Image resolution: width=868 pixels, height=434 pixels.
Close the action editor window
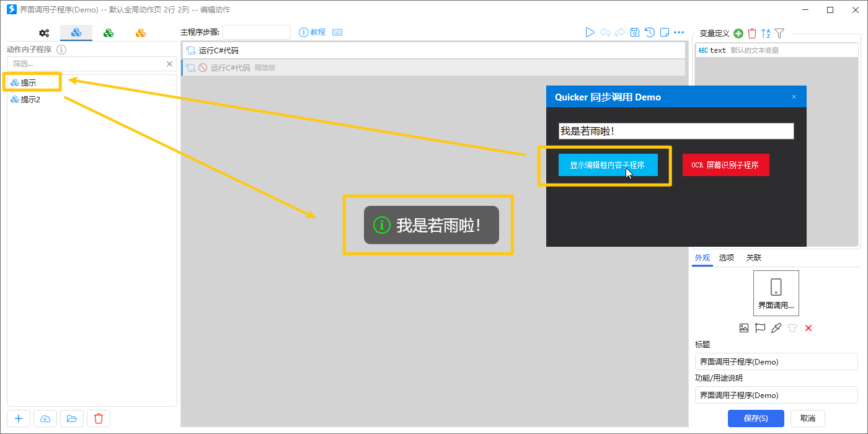click(854, 9)
